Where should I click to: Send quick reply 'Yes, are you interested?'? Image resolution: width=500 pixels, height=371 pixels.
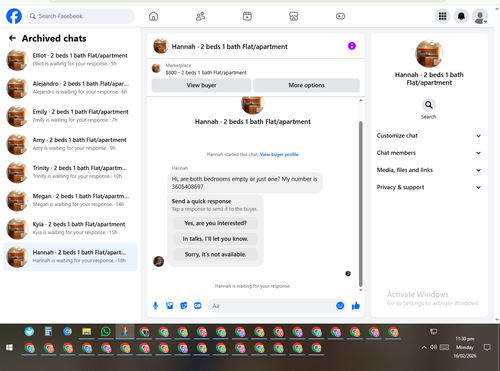click(x=215, y=223)
